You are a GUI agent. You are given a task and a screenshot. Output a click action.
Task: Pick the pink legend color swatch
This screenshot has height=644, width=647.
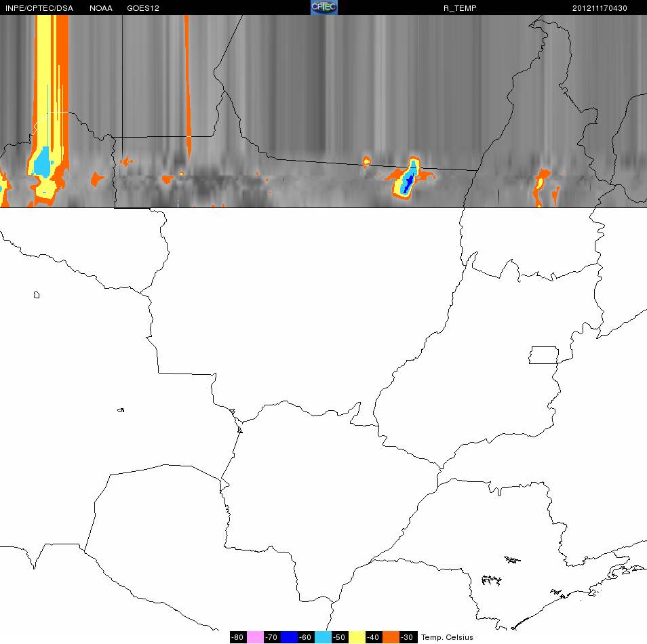pyautogui.click(x=256, y=637)
